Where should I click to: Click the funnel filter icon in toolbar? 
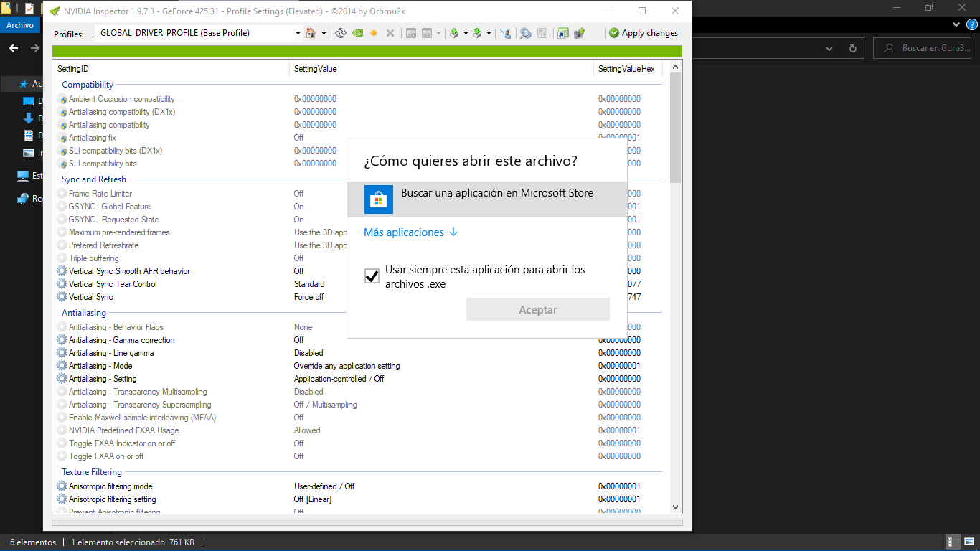coord(505,33)
